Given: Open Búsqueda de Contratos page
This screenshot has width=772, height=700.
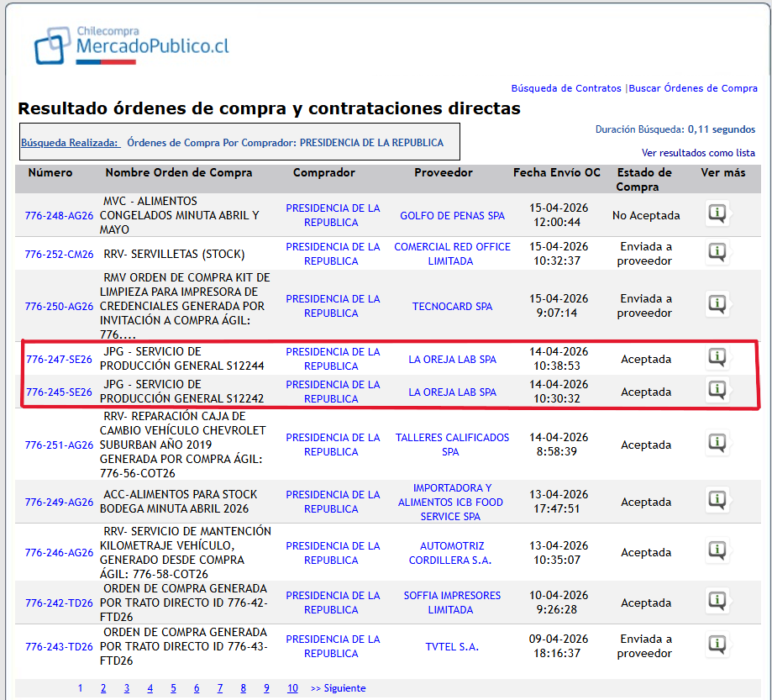Looking at the screenshot, I should (566, 88).
